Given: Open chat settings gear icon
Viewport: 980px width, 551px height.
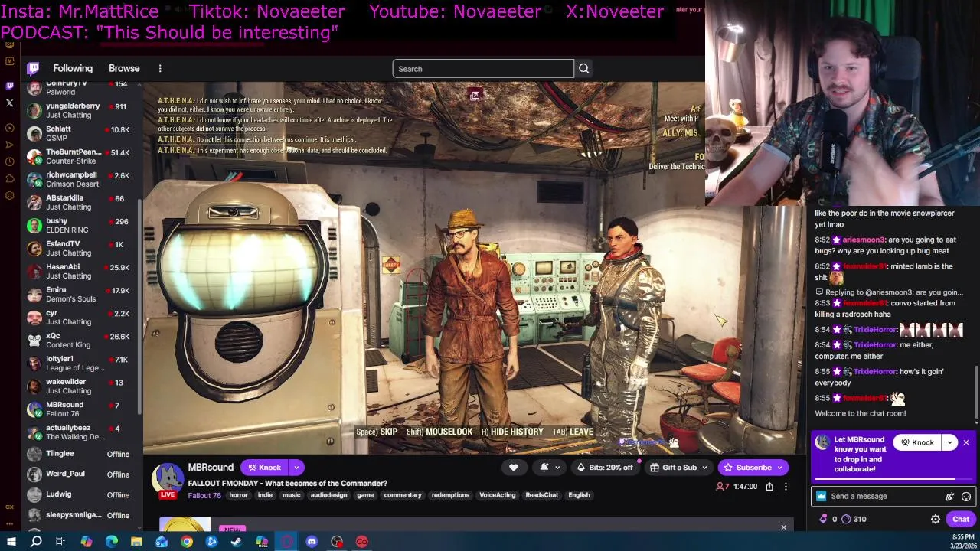Looking at the screenshot, I should [x=936, y=519].
